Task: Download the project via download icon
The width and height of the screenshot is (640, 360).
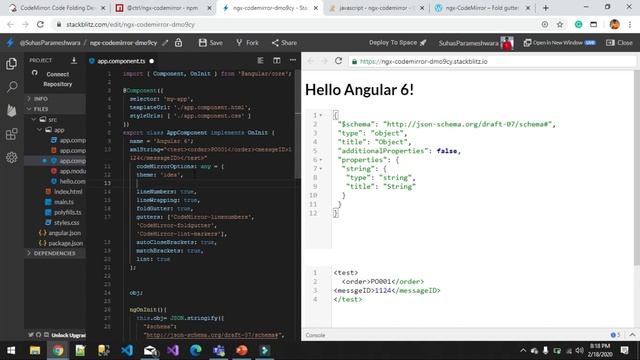Action: click(x=74, y=60)
